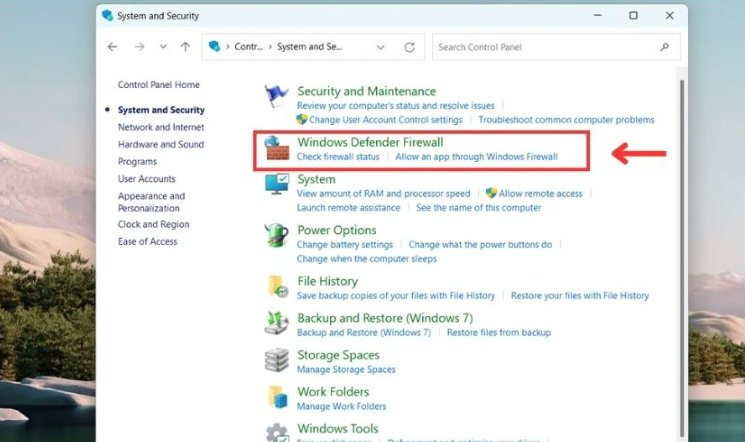Click the Backup and Restore icon

276,323
